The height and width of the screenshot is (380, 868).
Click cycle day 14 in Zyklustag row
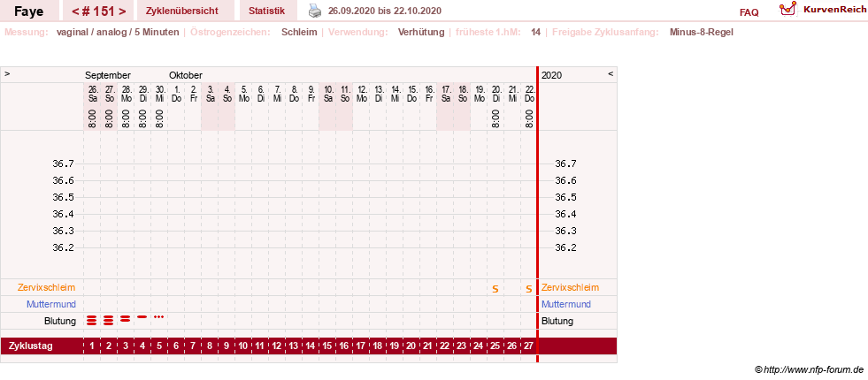pos(311,346)
